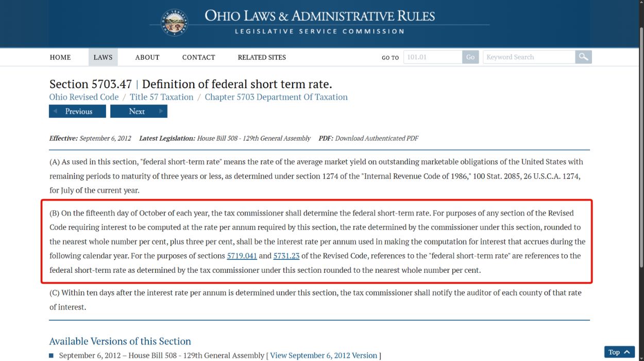This screenshot has width=644, height=361.
Task: Open Chapter 5703 Department Of Taxation
Action: pyautogui.click(x=276, y=97)
